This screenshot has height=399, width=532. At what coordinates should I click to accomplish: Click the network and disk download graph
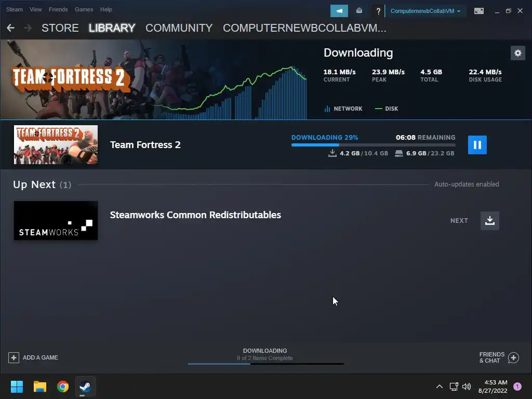(x=231, y=92)
